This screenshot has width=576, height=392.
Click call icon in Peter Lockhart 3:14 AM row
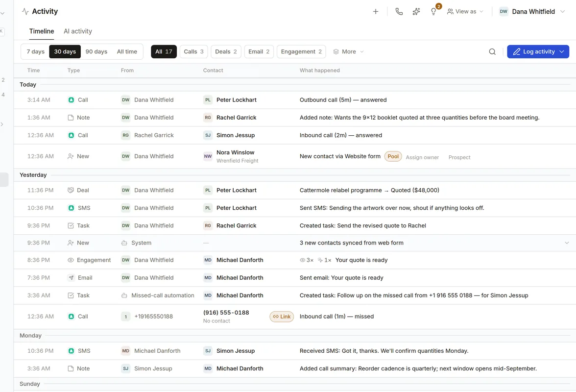pyautogui.click(x=72, y=100)
